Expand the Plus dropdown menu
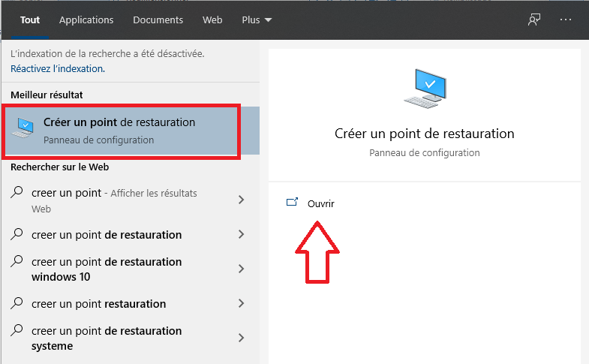 point(257,20)
